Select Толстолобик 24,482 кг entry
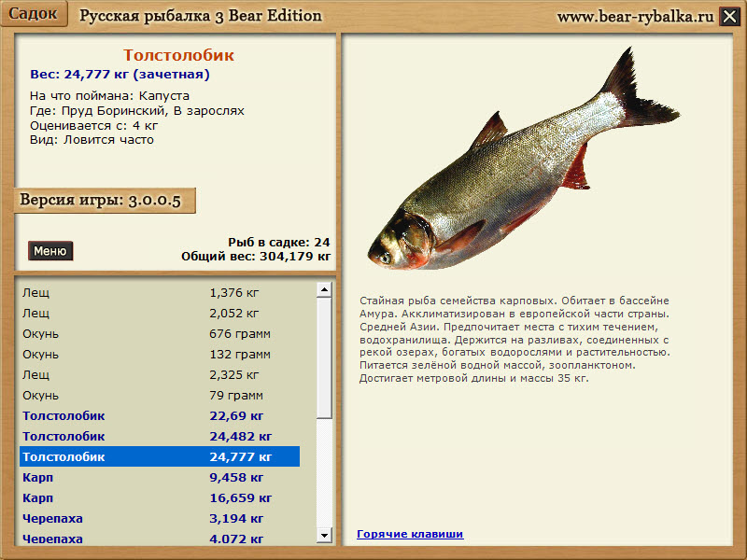The height and width of the screenshot is (560, 747). [x=159, y=437]
